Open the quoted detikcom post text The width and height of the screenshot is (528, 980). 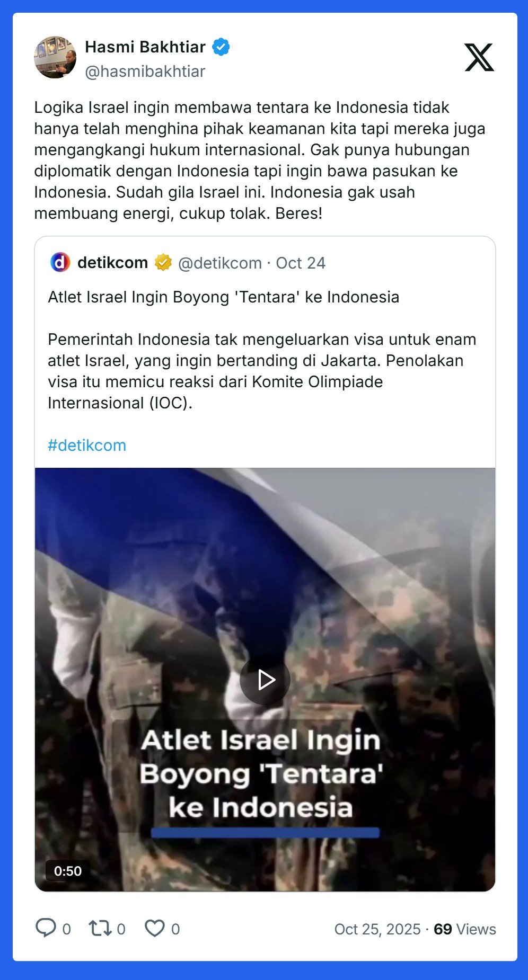pos(262,350)
